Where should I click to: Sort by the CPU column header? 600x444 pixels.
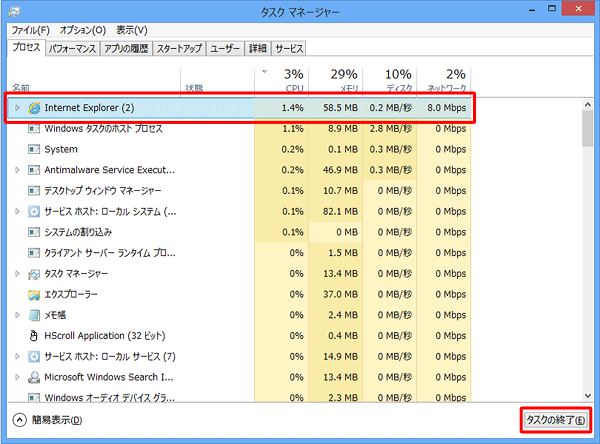(282, 80)
